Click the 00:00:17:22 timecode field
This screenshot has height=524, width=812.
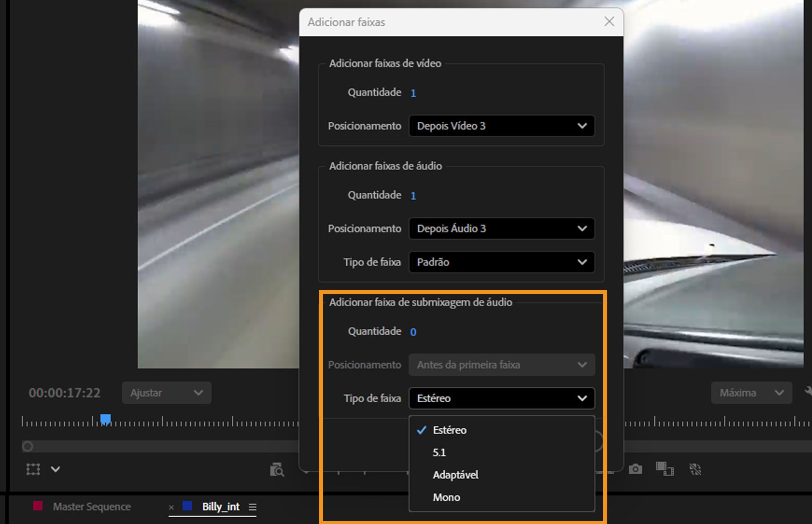click(x=64, y=393)
